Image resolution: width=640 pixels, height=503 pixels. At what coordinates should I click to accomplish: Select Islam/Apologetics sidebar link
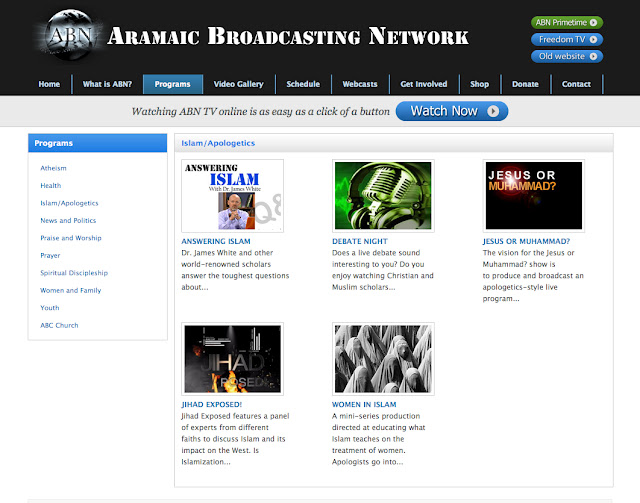[69, 203]
